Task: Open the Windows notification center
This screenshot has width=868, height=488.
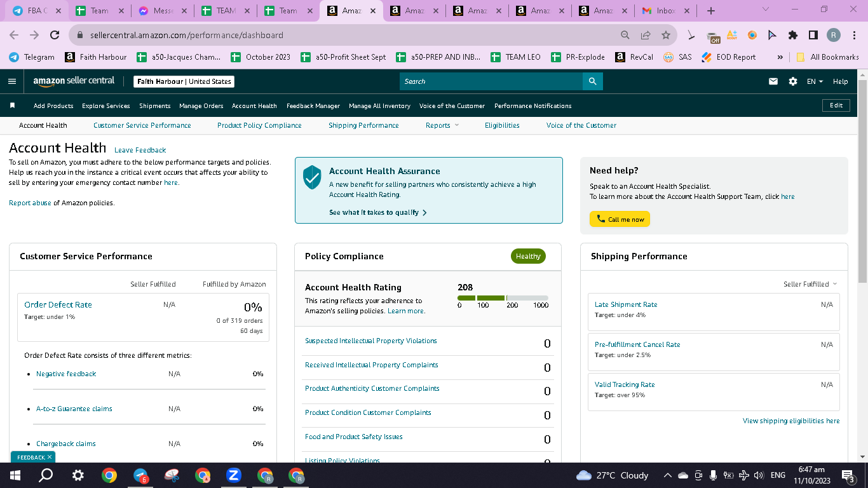Action: click(x=848, y=475)
